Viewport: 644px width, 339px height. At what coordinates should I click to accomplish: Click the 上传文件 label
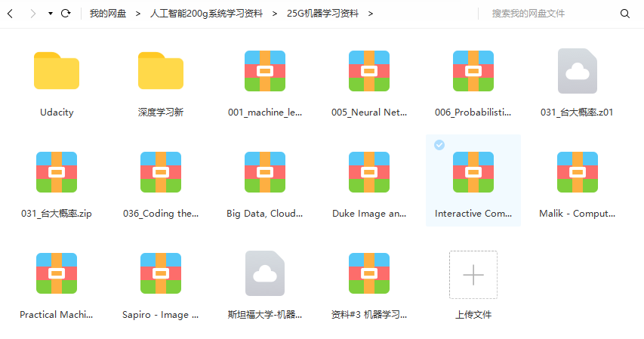click(473, 315)
